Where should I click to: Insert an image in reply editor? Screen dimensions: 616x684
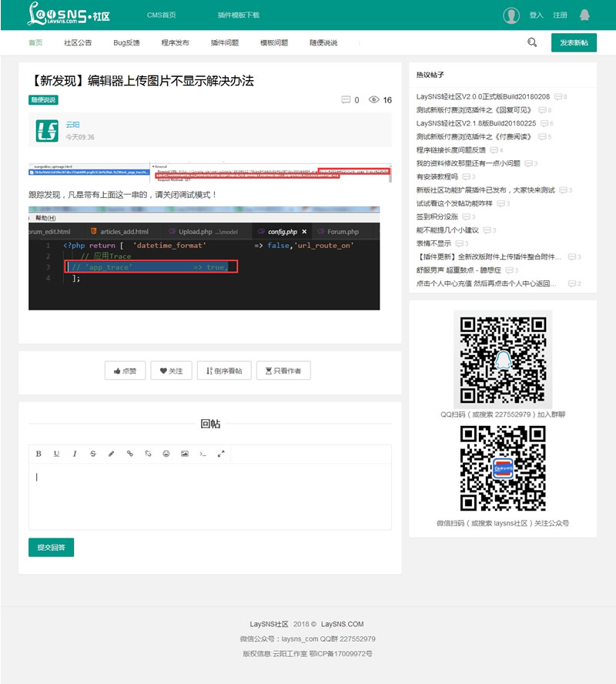(x=184, y=454)
